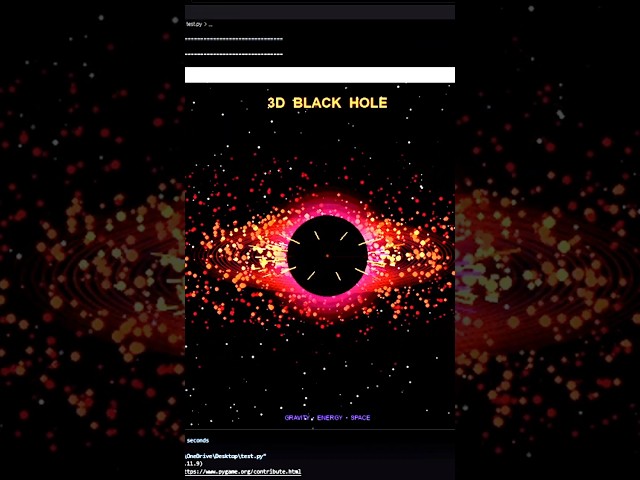Click the '3D BLACK HOLE' title text
The height and width of the screenshot is (480, 640).
(327, 103)
